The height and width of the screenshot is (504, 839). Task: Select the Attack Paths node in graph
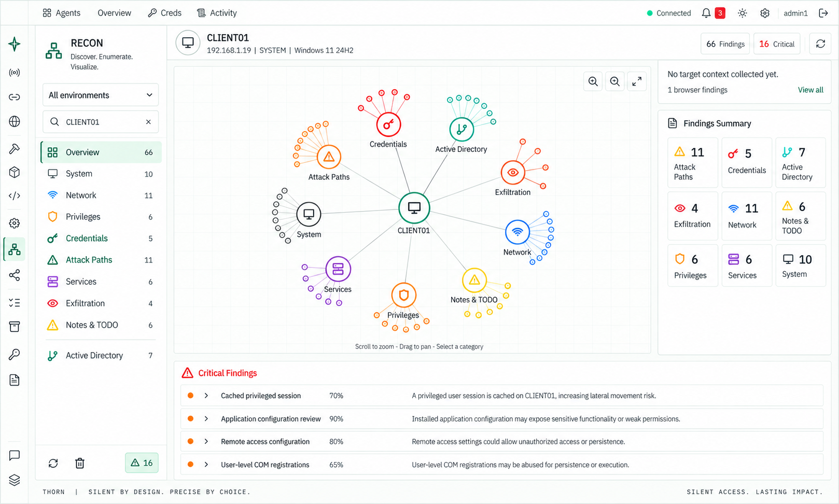tap(329, 157)
